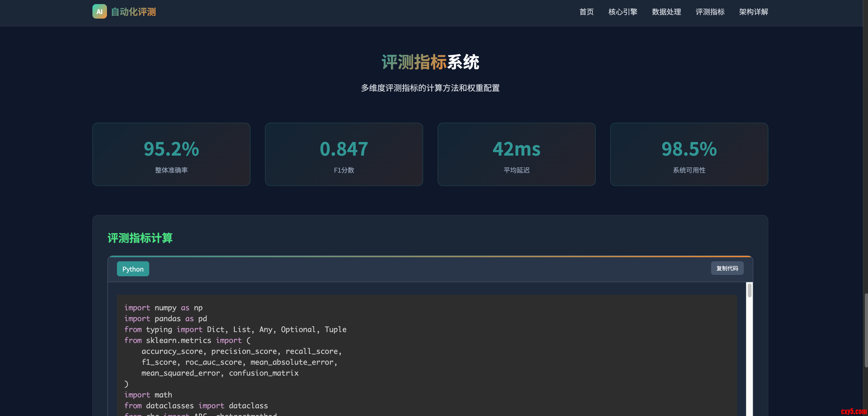Screen dimensions: 868x416
Task: Select the 0.847 F1分数 card
Action: click(344, 154)
